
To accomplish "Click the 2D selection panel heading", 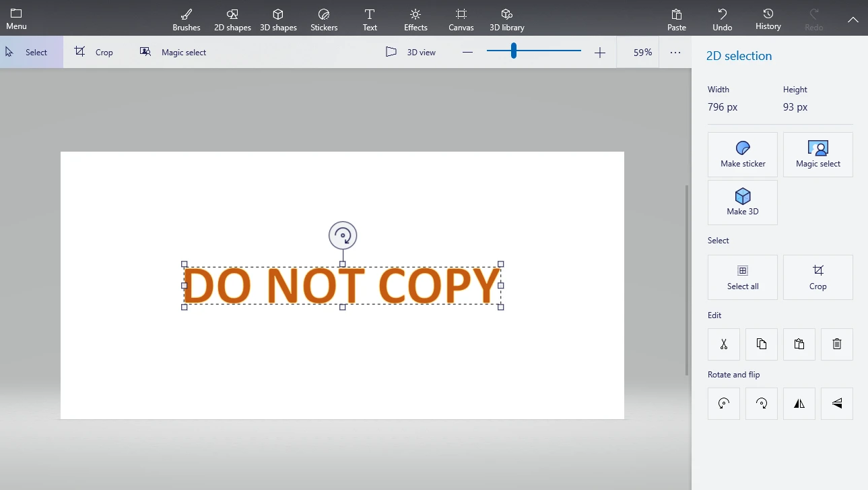I will pos(739,56).
